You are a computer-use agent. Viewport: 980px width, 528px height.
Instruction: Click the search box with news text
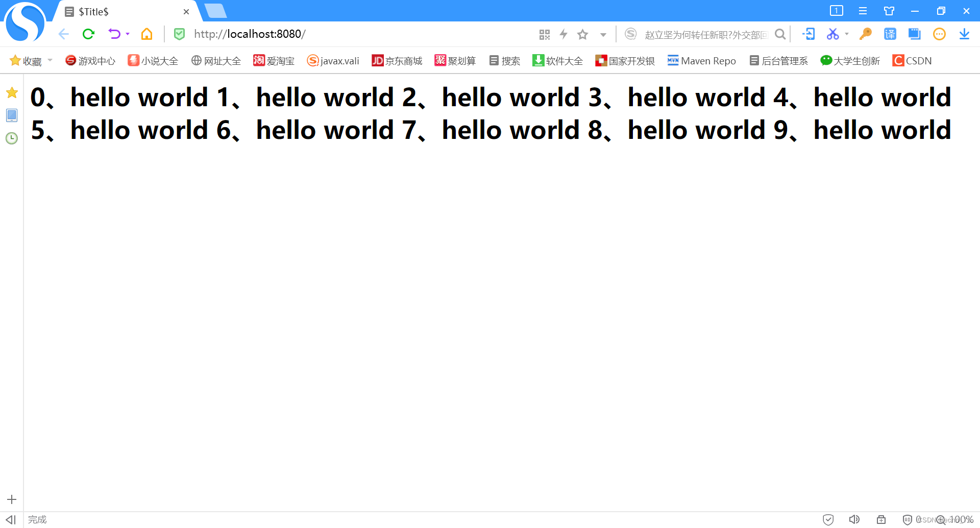click(706, 35)
